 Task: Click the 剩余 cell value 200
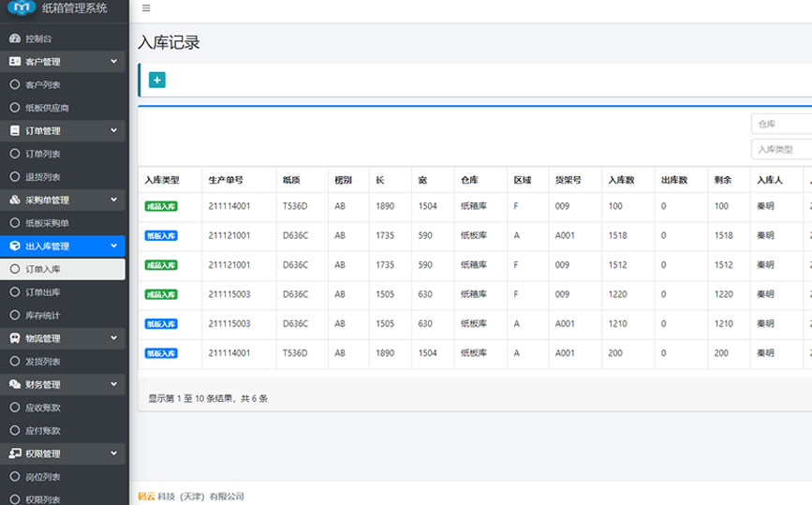point(721,352)
